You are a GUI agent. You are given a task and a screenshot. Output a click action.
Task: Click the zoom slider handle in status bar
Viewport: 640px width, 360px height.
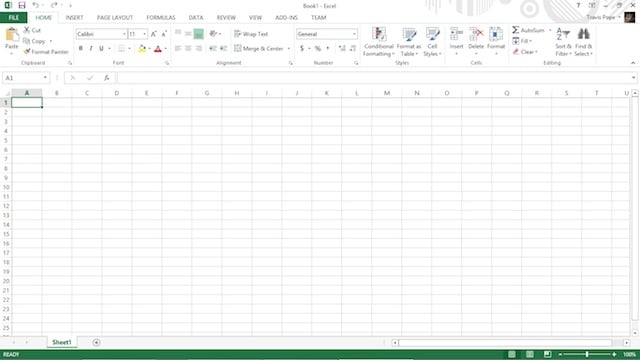587,354
